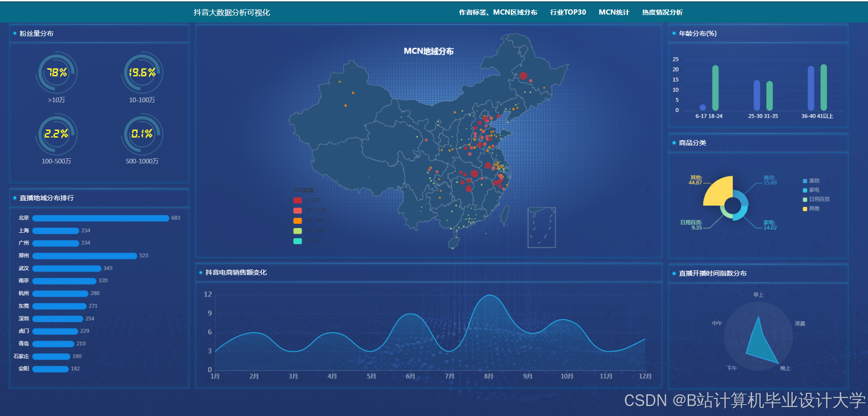Click the 杭州 bar showing 280

click(x=60, y=294)
